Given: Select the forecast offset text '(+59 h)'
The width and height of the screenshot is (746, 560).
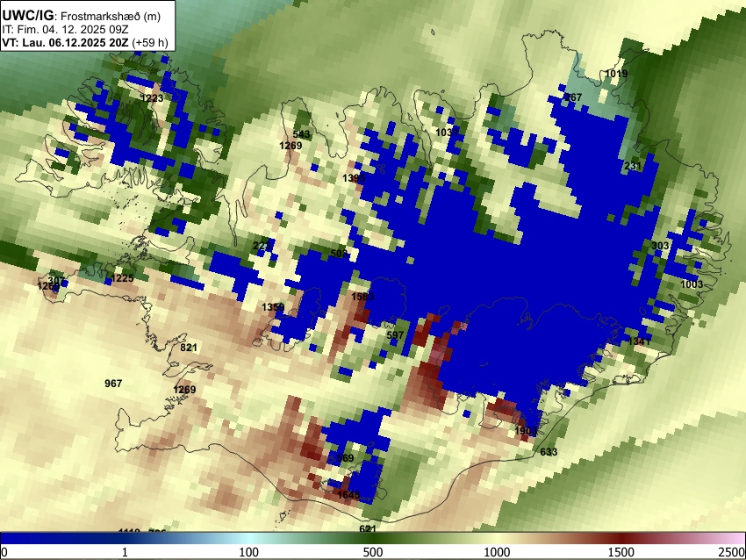Looking at the screenshot, I should tap(150, 42).
